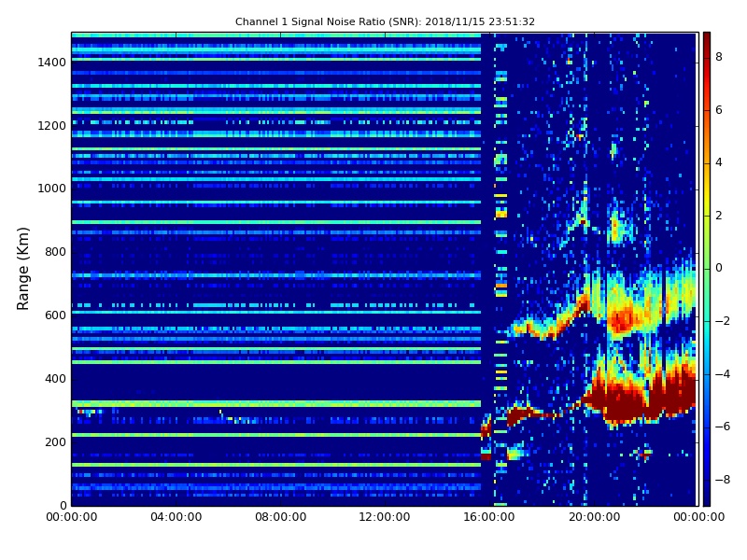Click the colorbar value −4 label
The image size is (747, 560).
pos(723,374)
